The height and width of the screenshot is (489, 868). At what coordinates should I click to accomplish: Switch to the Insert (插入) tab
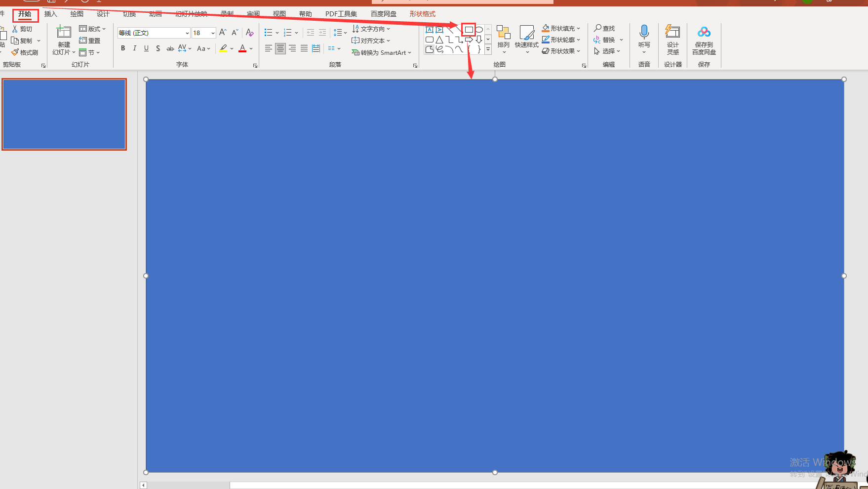(x=51, y=14)
